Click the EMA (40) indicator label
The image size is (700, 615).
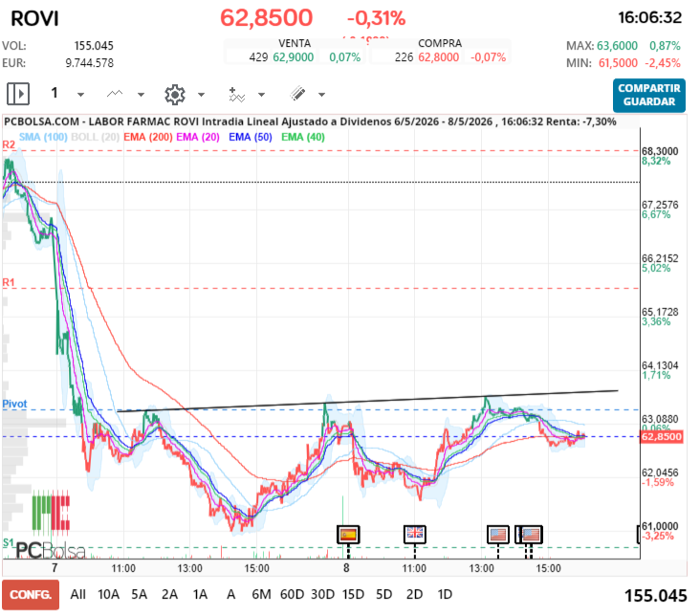coord(303,137)
